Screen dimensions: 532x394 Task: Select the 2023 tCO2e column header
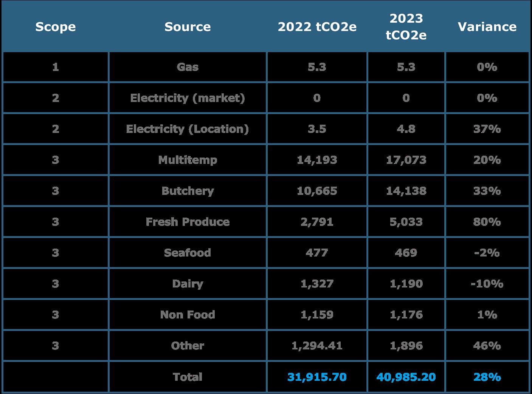[406, 26]
